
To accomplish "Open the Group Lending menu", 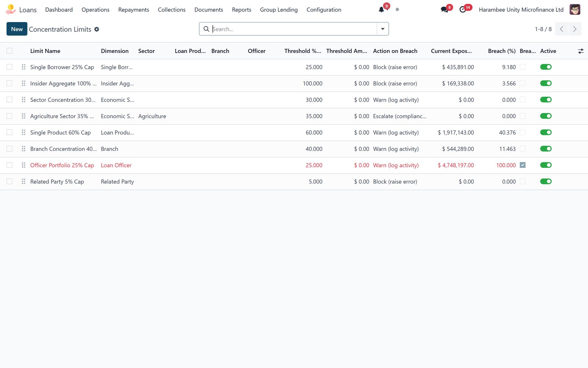I will [x=279, y=10].
